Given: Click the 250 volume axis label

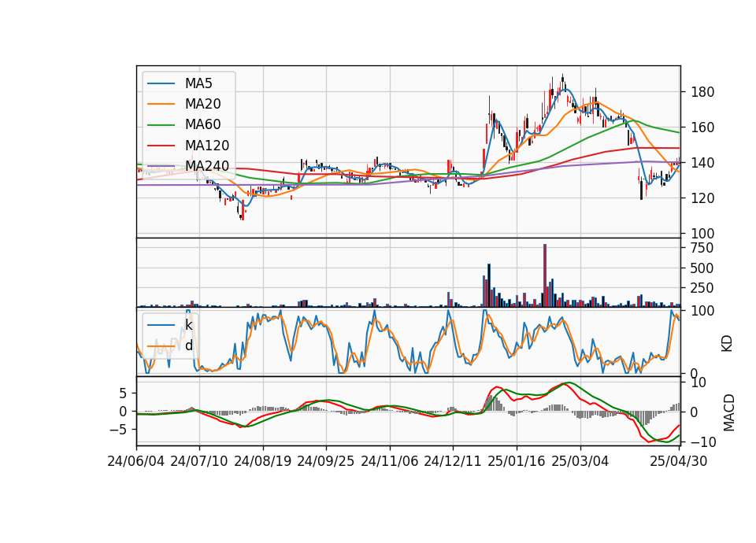Looking at the screenshot, I should tap(702, 288).
